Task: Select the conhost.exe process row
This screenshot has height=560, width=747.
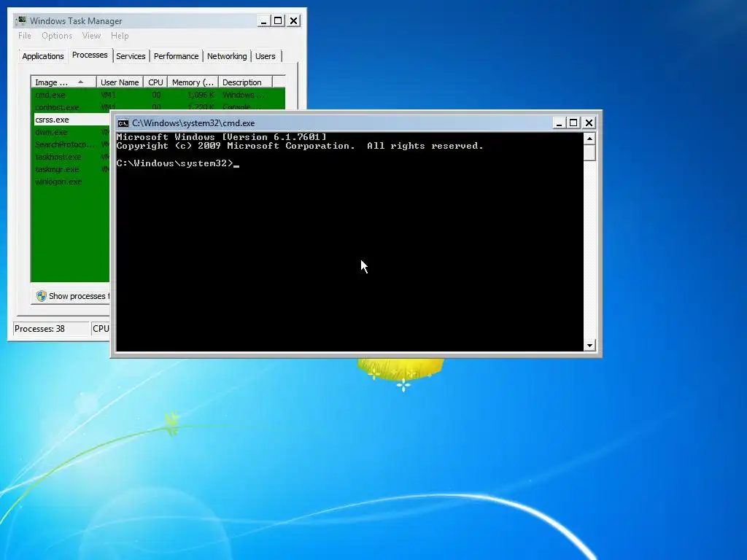Action: (158, 106)
